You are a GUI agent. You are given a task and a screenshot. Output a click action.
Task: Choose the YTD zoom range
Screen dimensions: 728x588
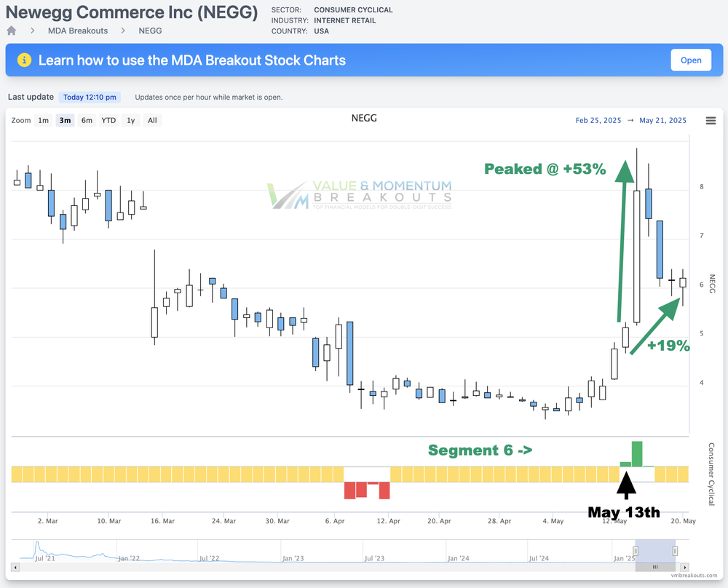click(x=108, y=120)
